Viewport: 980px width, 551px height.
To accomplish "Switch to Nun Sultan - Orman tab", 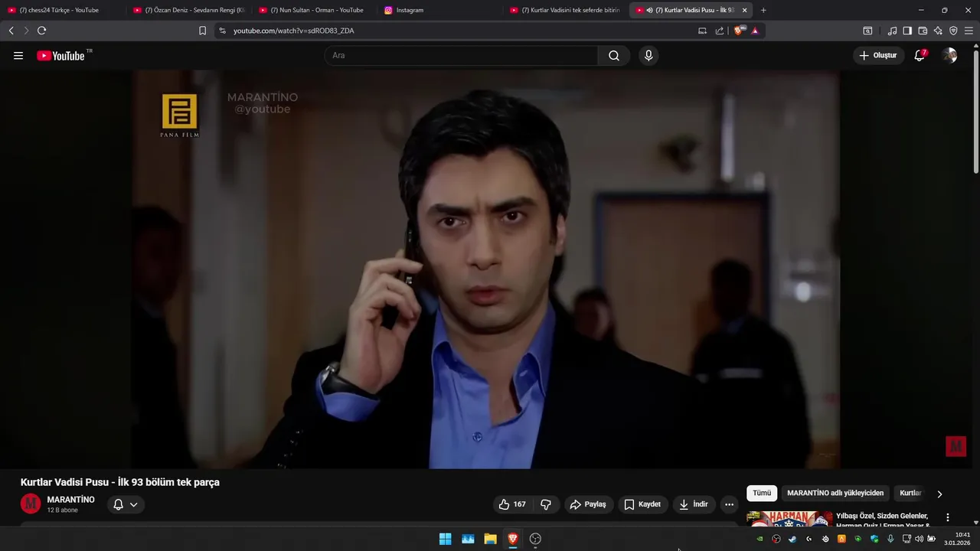I will (313, 10).
